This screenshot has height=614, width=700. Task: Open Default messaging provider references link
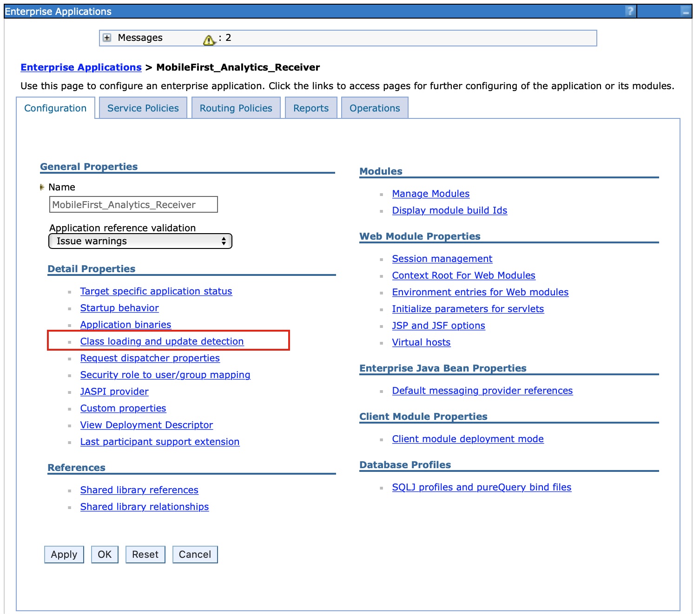click(482, 391)
